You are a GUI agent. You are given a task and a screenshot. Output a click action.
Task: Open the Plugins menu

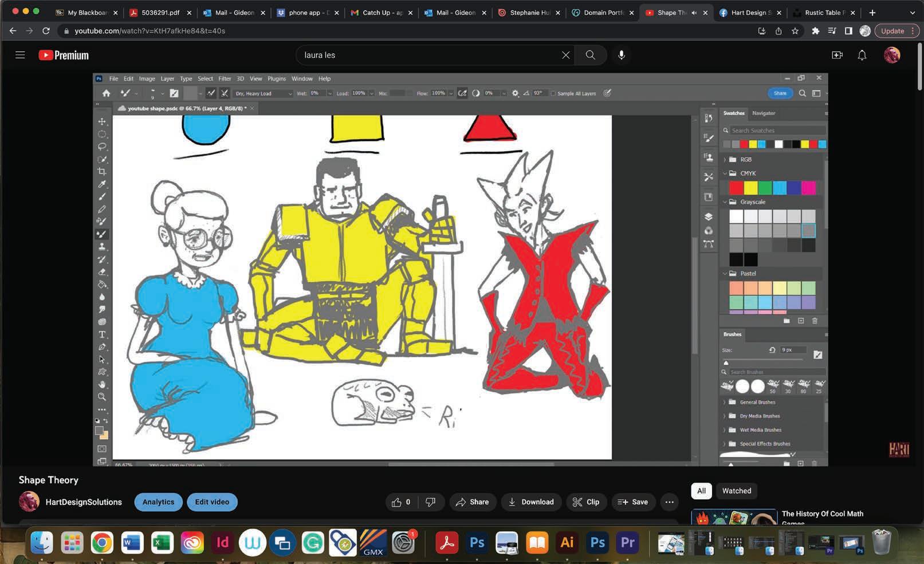coord(277,78)
